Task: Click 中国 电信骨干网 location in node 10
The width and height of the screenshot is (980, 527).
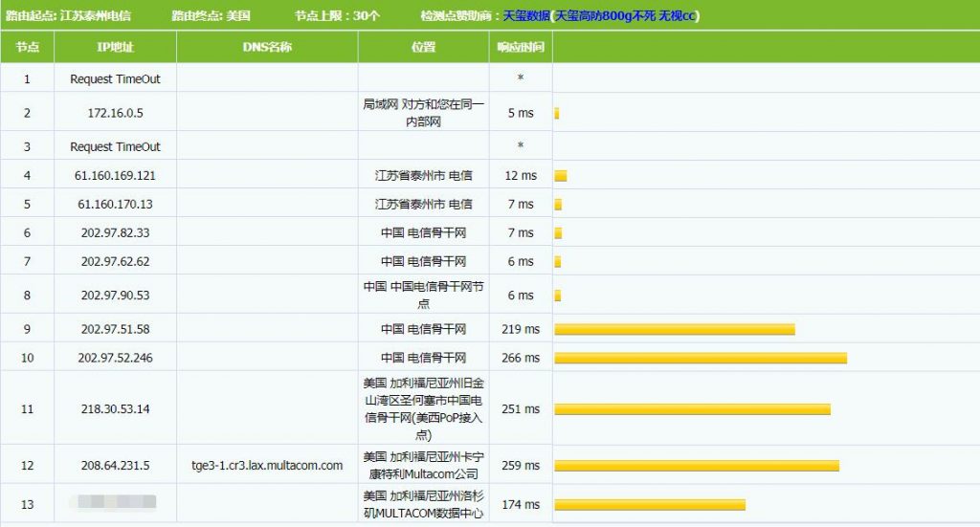Action: (x=423, y=358)
